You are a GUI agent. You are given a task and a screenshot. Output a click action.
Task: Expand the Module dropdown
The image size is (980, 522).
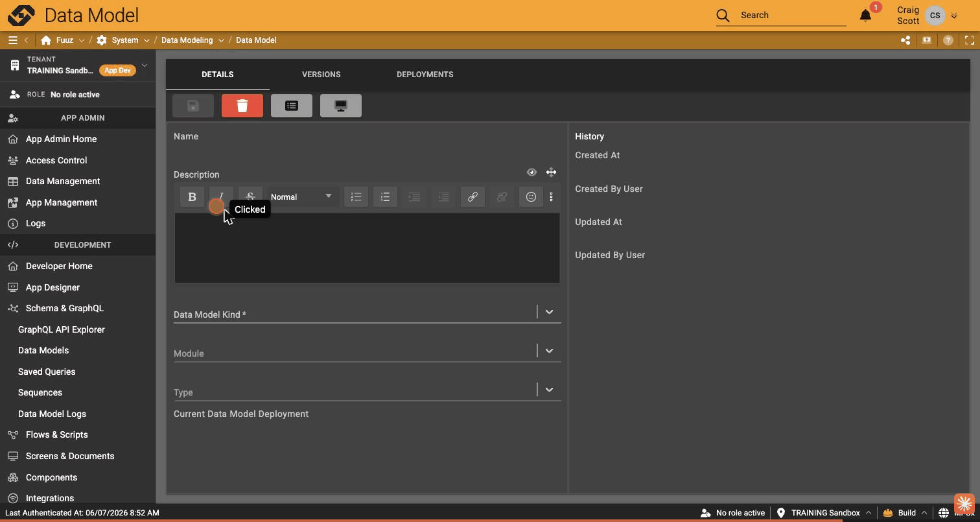[x=549, y=351]
